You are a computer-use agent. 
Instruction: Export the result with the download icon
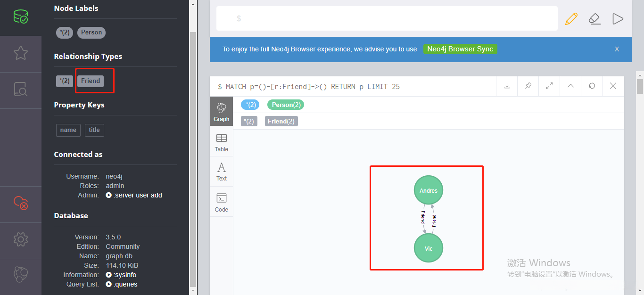507,86
